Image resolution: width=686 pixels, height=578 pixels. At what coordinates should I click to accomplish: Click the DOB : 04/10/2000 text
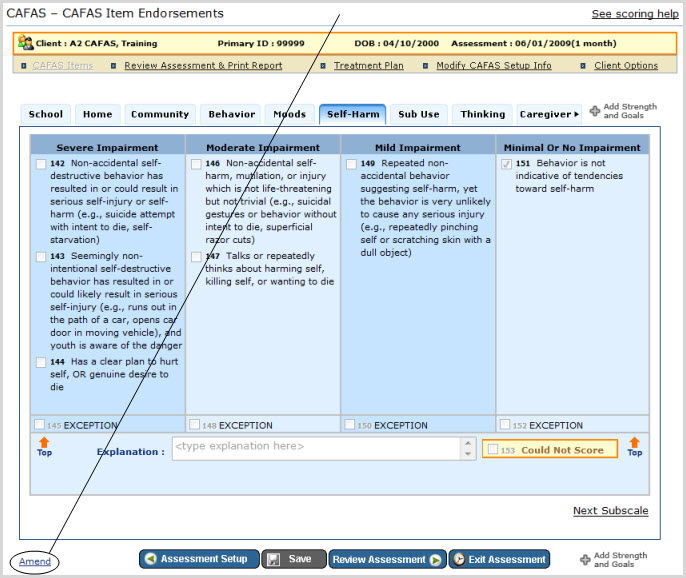point(396,43)
